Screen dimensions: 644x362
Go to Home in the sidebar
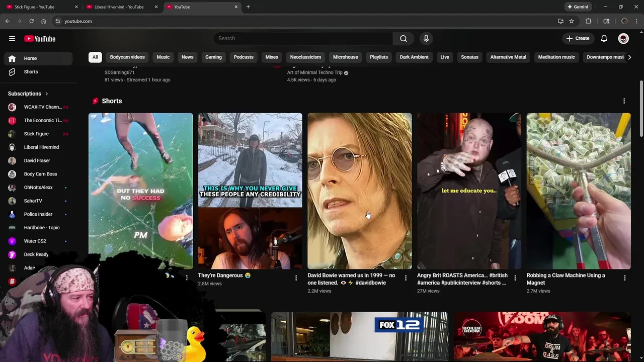point(38,58)
